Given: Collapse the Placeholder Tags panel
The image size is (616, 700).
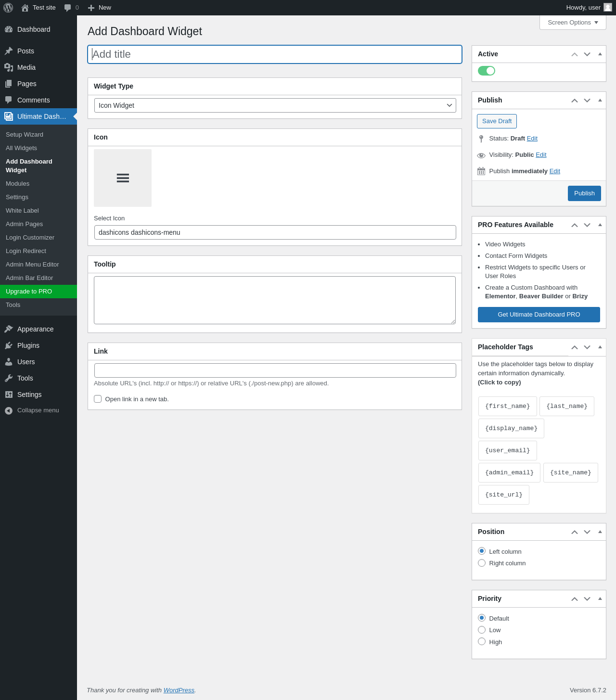Looking at the screenshot, I should 600,347.
